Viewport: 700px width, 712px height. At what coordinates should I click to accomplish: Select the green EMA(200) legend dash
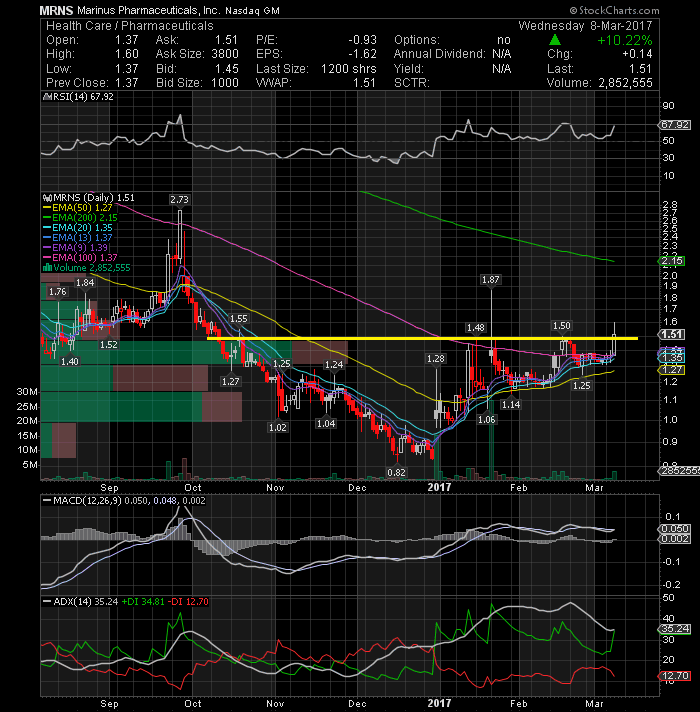click(x=47, y=218)
